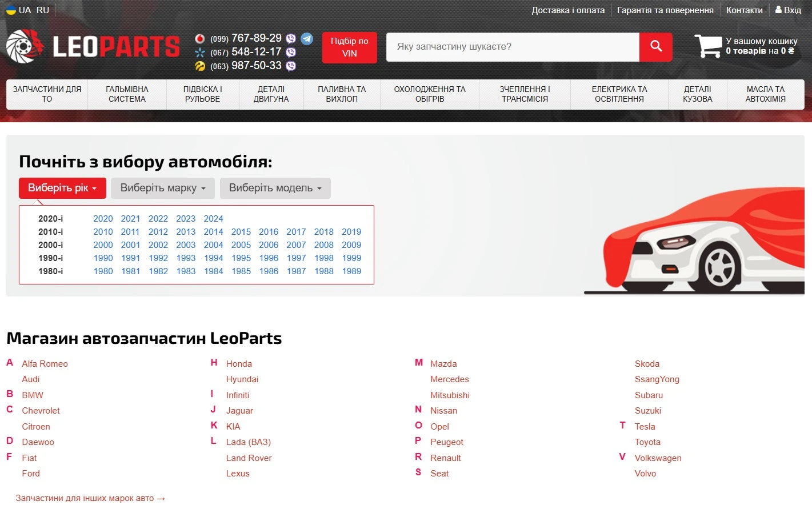The width and height of the screenshot is (812, 509).
Task: Click the Ukrainian flag icon
Action: click(x=11, y=10)
